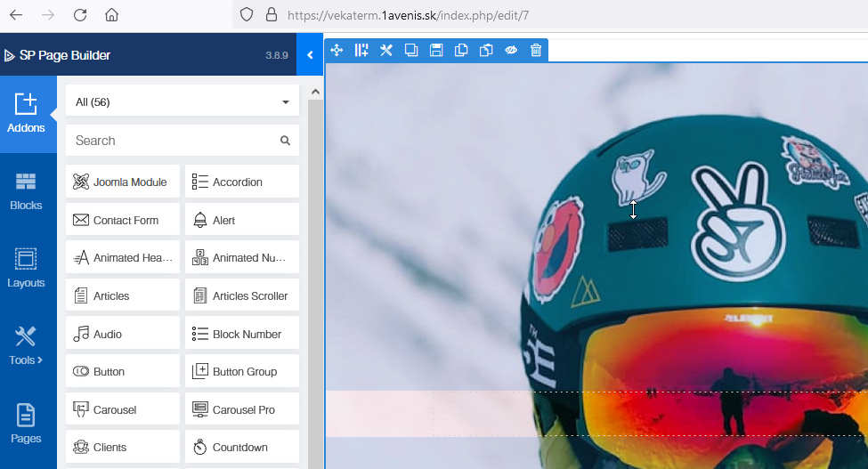This screenshot has width=868, height=469.
Task: Open row options wrench icon
Action: tap(386, 51)
